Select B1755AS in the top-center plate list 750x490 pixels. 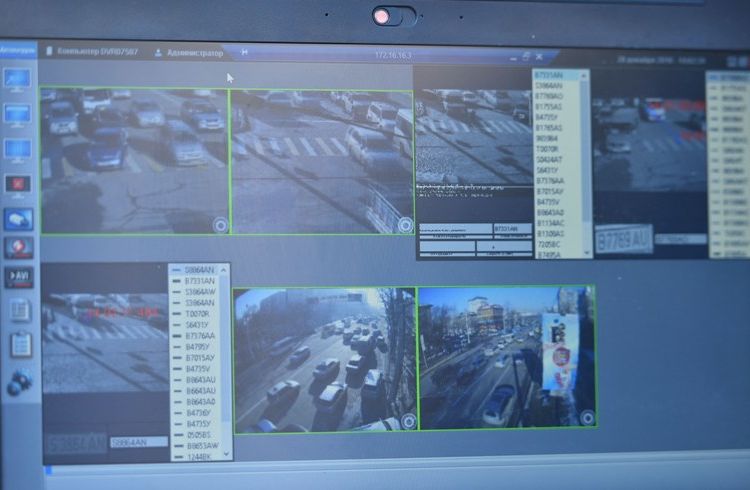pos(549,107)
